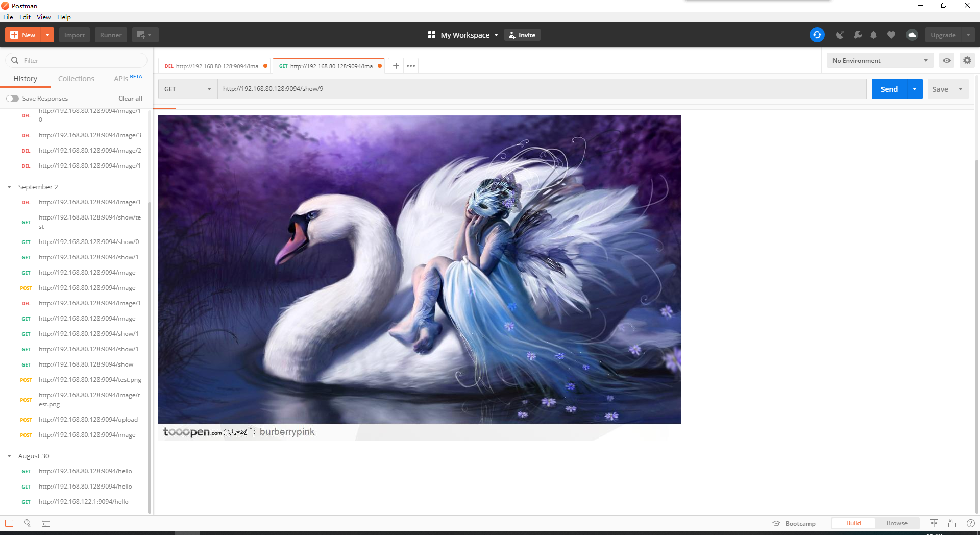Click the history Filter input field
This screenshot has height=535, width=980.
[76, 60]
